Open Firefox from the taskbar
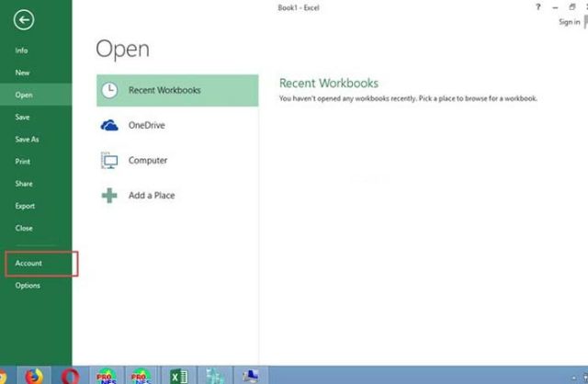 34,376
